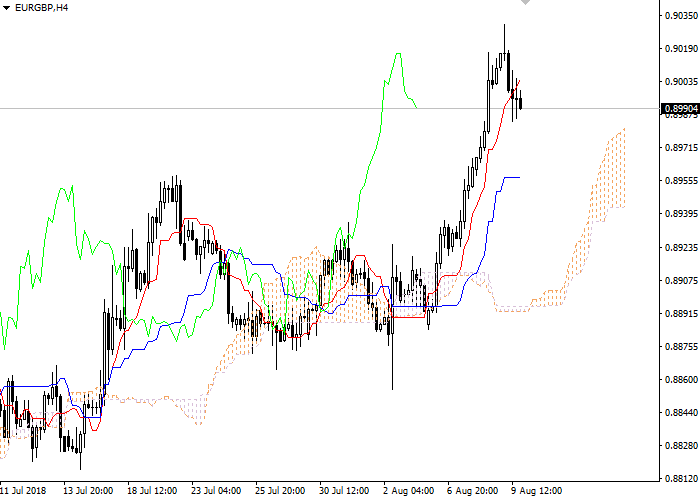Click the 30 Jul 12:00 time label
The width and height of the screenshot is (700, 500).
pos(344,491)
